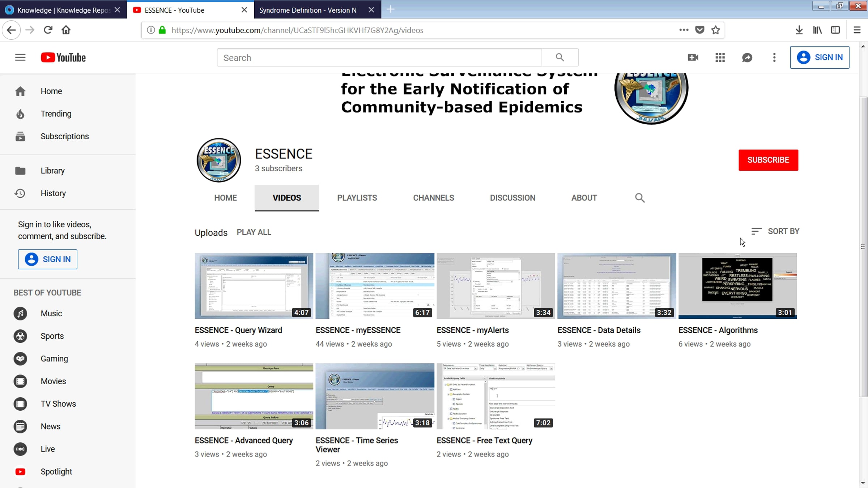Switch to the Syndrome Definition tab

[x=318, y=10]
